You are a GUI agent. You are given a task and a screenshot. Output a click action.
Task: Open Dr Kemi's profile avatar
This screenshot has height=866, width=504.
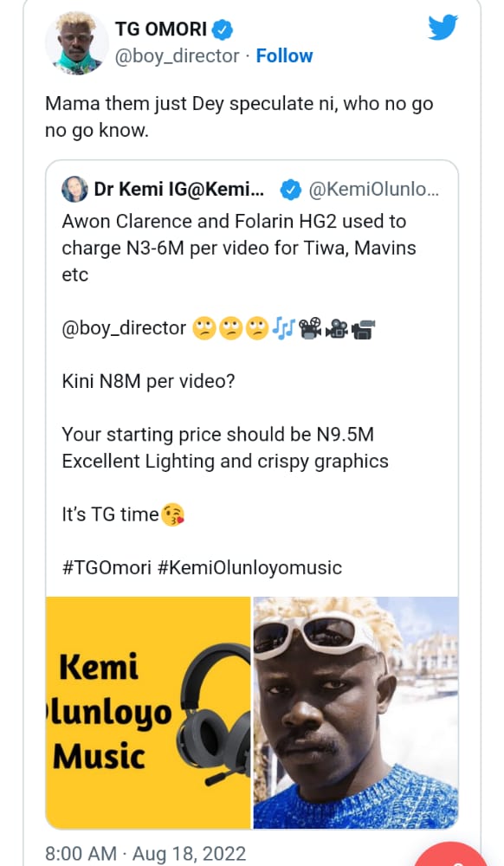[73, 191]
